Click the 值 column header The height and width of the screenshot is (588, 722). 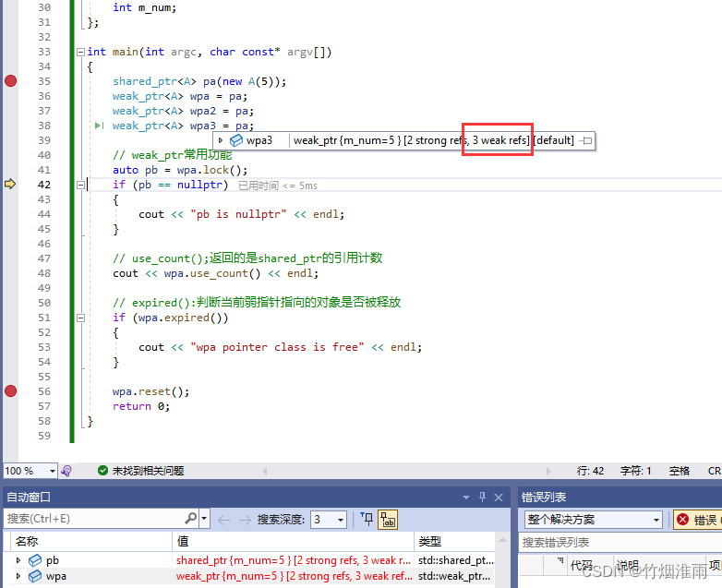tap(293, 541)
